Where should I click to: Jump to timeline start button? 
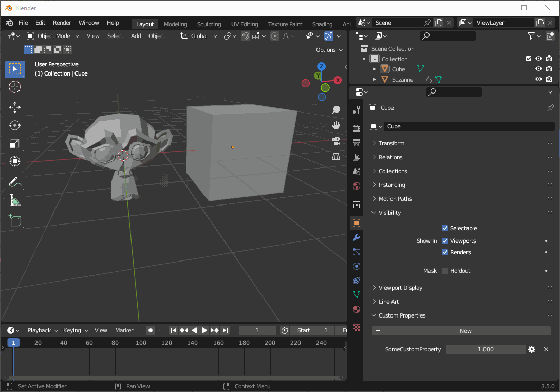[173, 330]
